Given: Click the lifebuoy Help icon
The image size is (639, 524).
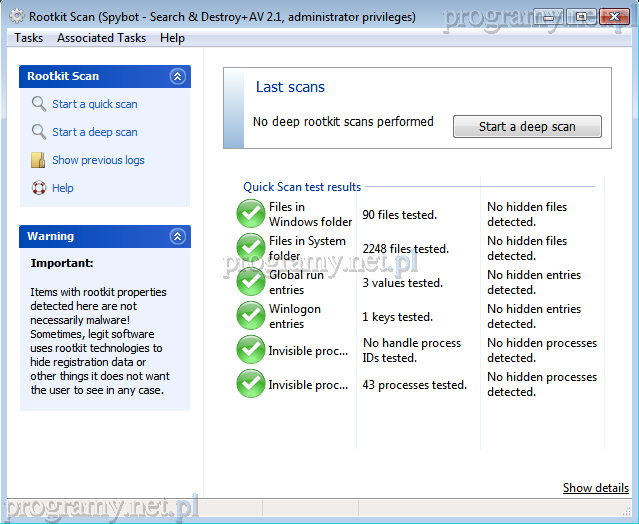Looking at the screenshot, I should pyautogui.click(x=38, y=188).
